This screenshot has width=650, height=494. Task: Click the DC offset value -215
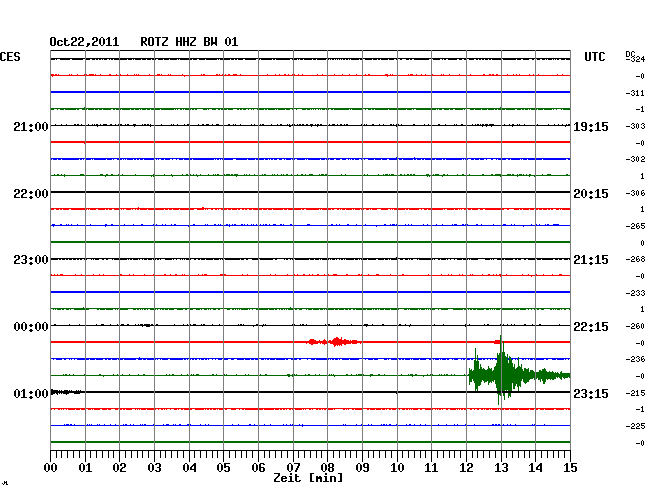635,393
